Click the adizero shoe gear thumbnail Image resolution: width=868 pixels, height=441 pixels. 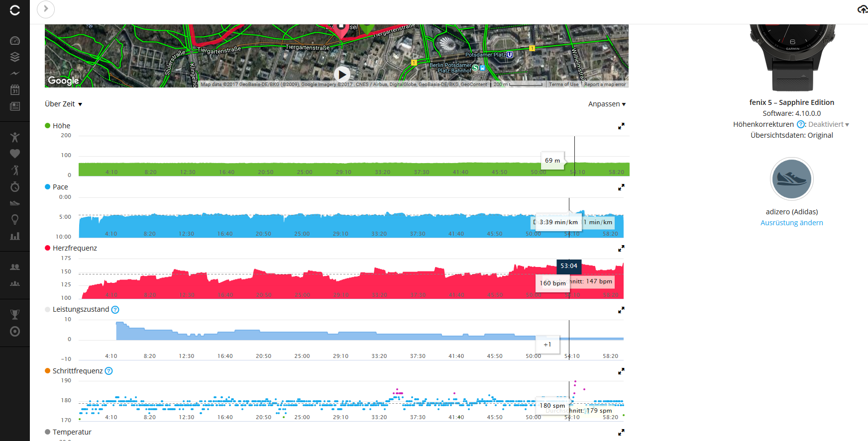pyautogui.click(x=791, y=179)
